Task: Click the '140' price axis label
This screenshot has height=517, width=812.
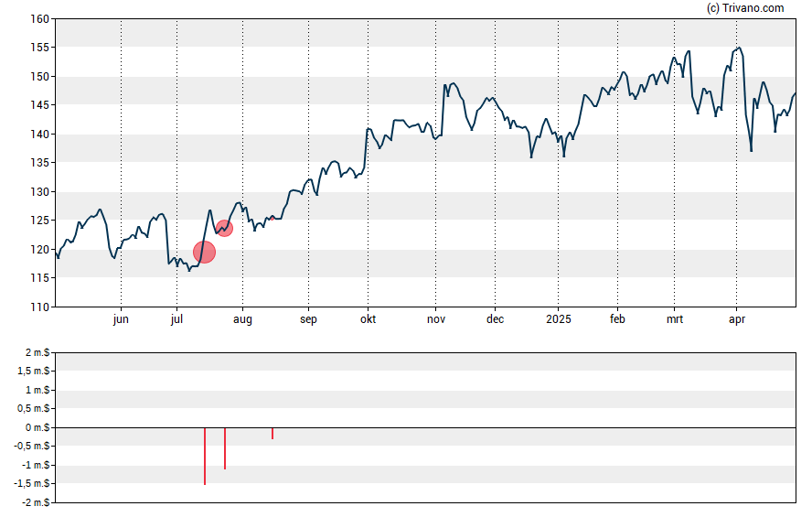Action: click(40, 135)
